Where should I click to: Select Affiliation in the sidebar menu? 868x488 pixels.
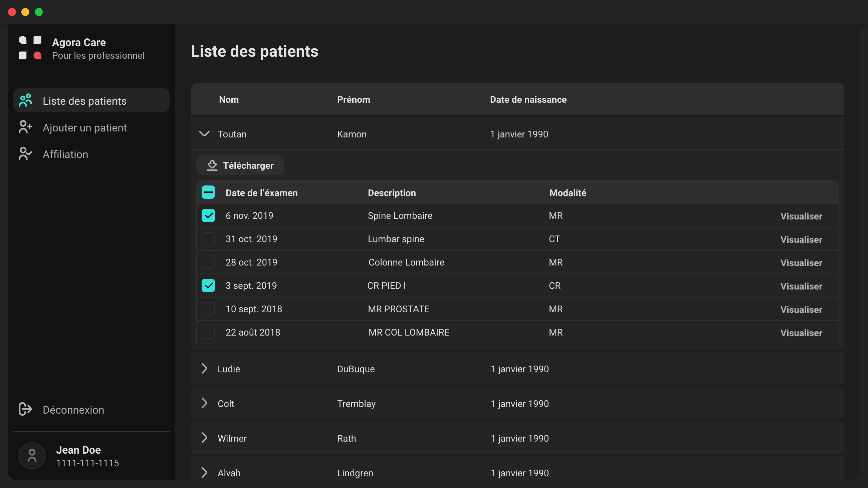[65, 154]
